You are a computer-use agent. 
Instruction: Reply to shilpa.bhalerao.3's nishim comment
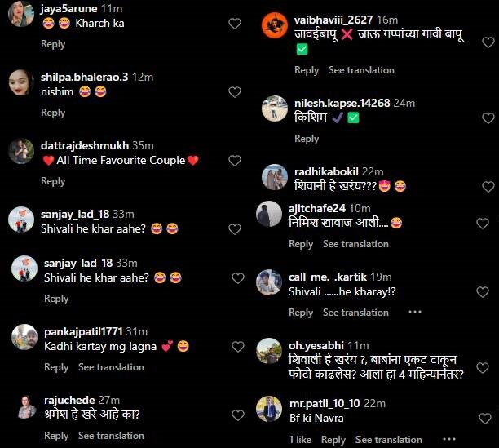(x=53, y=113)
